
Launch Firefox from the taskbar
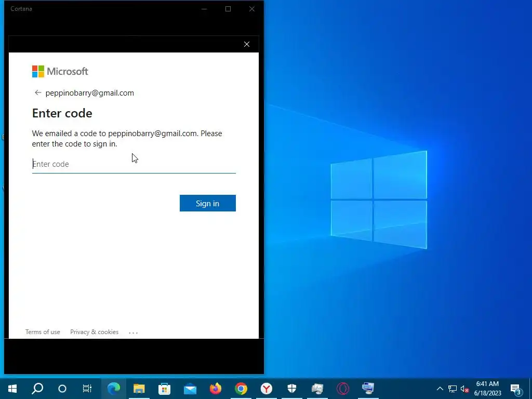pyautogui.click(x=216, y=389)
